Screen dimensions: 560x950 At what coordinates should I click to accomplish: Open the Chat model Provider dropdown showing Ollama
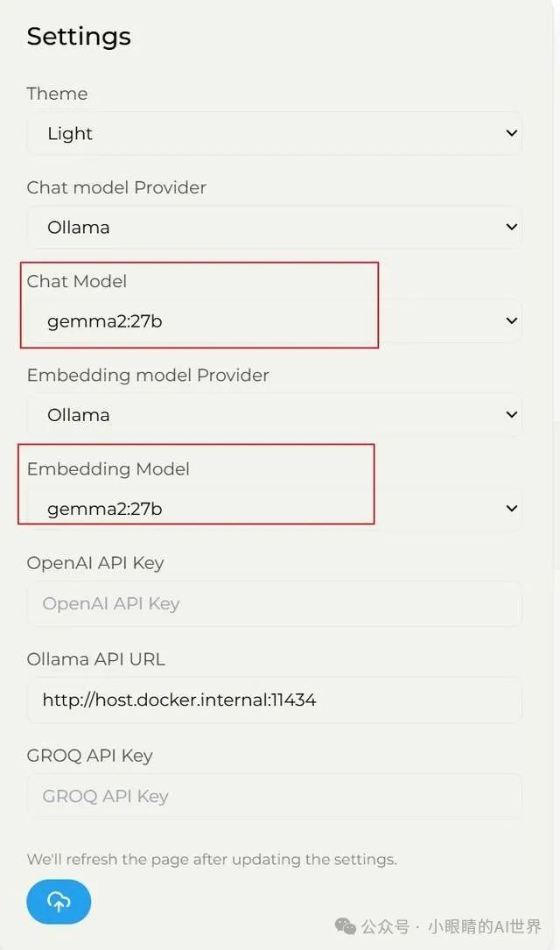click(275, 227)
